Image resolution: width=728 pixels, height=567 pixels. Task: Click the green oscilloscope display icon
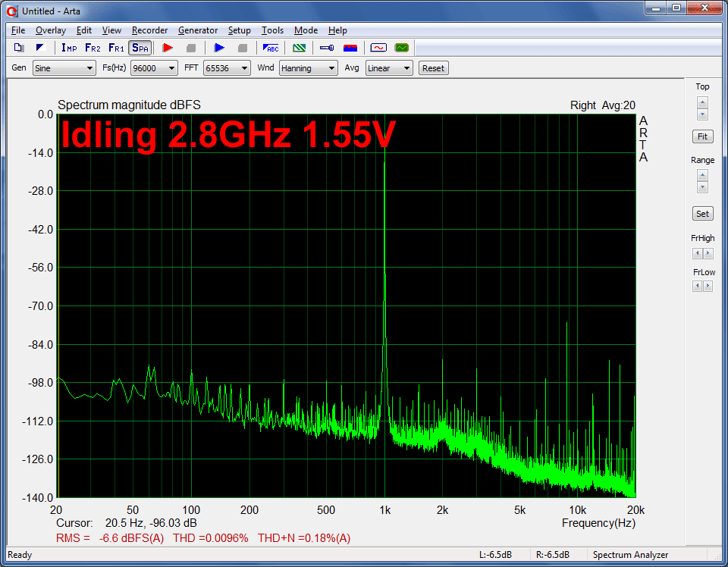[x=402, y=48]
